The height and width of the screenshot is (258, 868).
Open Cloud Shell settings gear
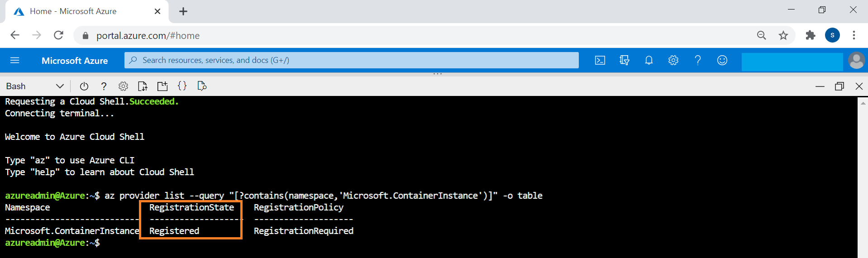pos(123,86)
